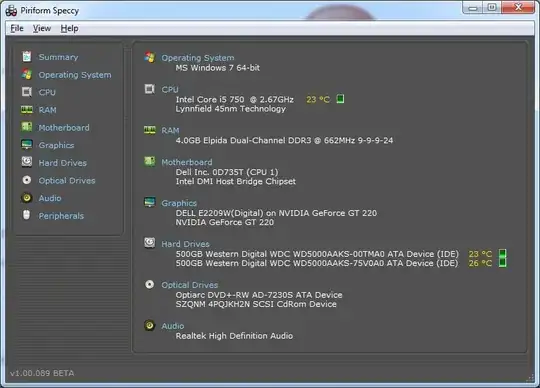Click the WD5000AAKS-75V0A0 hard drive line
This screenshot has height=388, width=540.
(x=317, y=263)
